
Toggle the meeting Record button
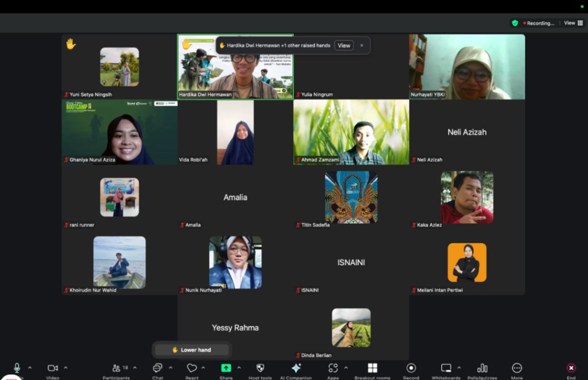point(411,369)
